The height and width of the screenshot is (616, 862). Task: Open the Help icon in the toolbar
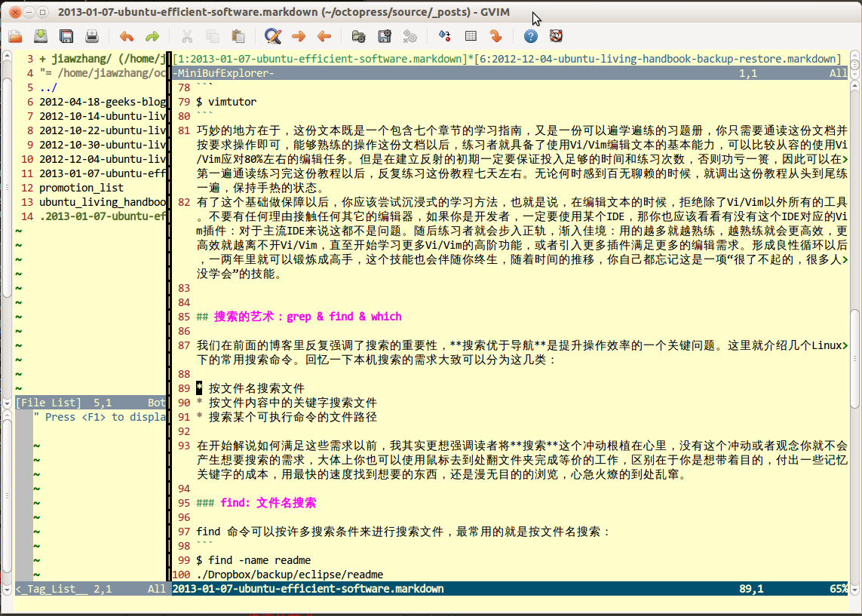[x=531, y=35]
